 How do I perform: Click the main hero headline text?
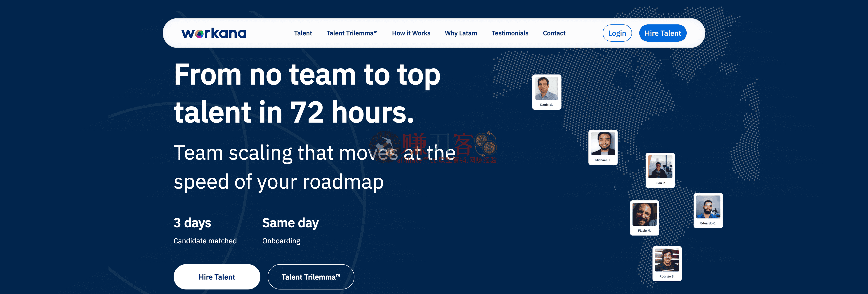pos(307,93)
